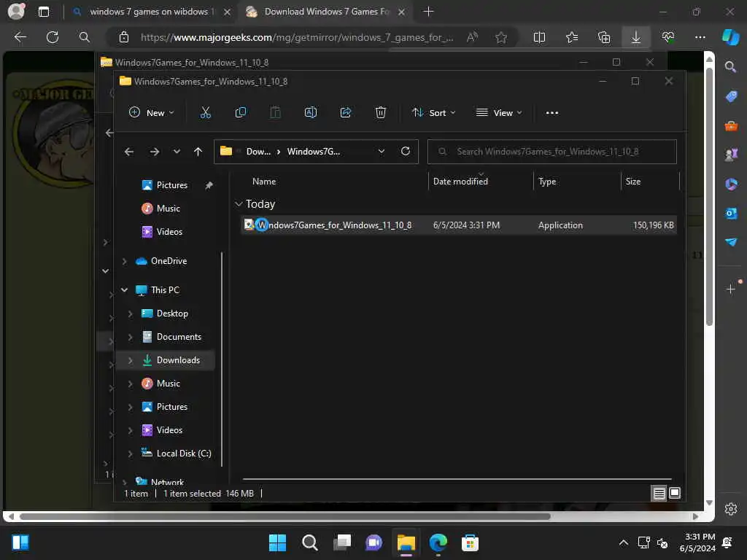This screenshot has width=747, height=560.
Task: Click the Cut scissors icon in Explorer toolbar
Action: tap(205, 113)
